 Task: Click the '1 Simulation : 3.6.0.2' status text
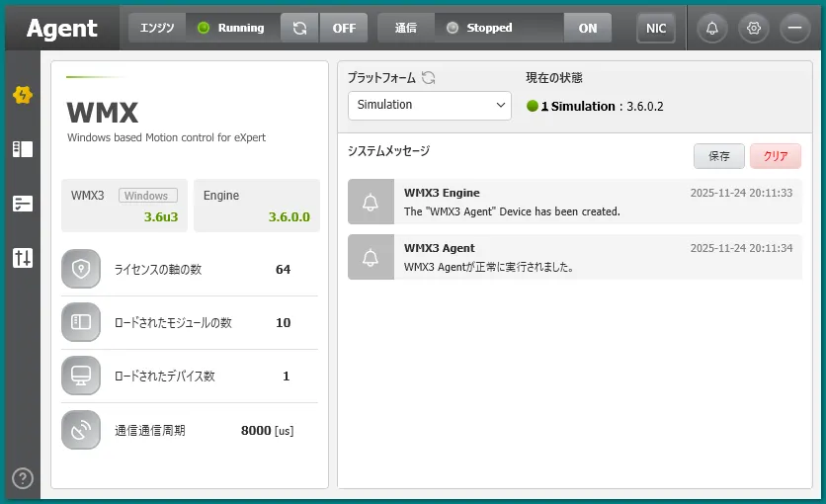[x=602, y=107]
